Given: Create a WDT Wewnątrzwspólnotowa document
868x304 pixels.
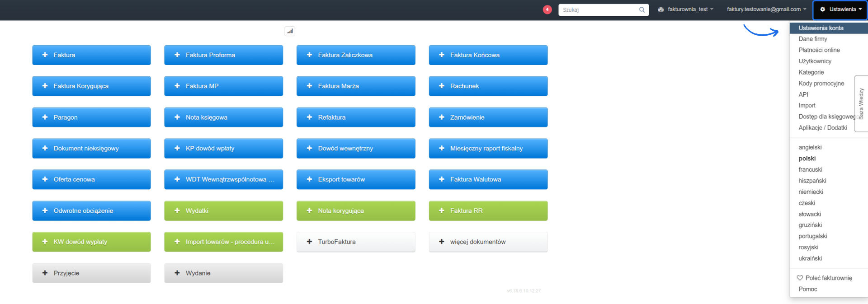Looking at the screenshot, I should tap(223, 179).
